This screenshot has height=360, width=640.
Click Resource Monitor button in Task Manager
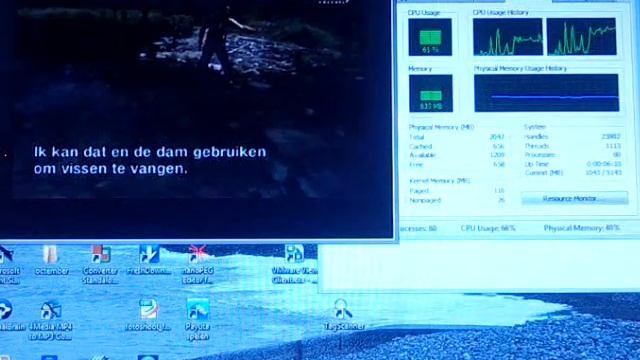click(575, 198)
